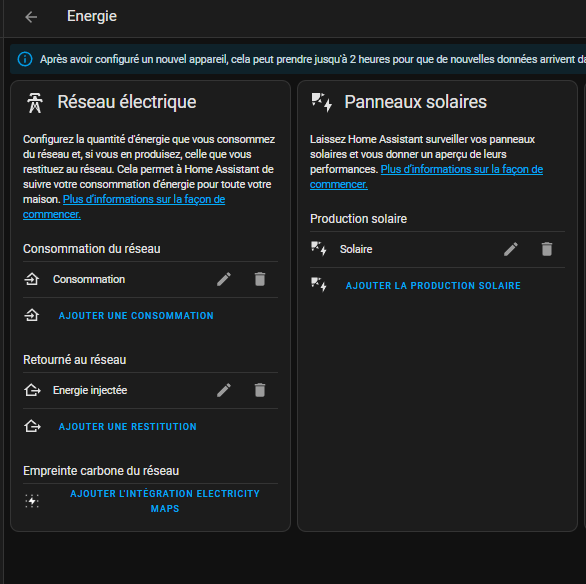The height and width of the screenshot is (584, 586).
Task: Edit the Energie injectée entry
Action: click(224, 390)
